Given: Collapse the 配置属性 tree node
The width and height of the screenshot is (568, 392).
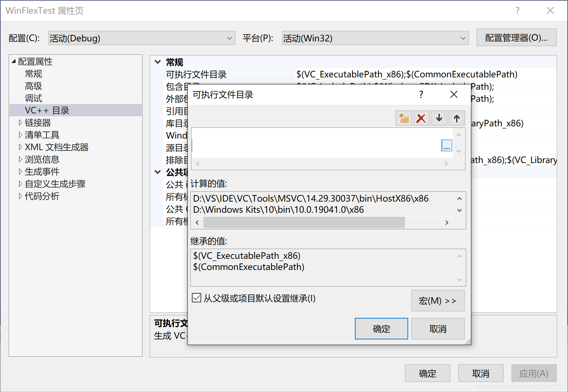Looking at the screenshot, I should tap(14, 62).
